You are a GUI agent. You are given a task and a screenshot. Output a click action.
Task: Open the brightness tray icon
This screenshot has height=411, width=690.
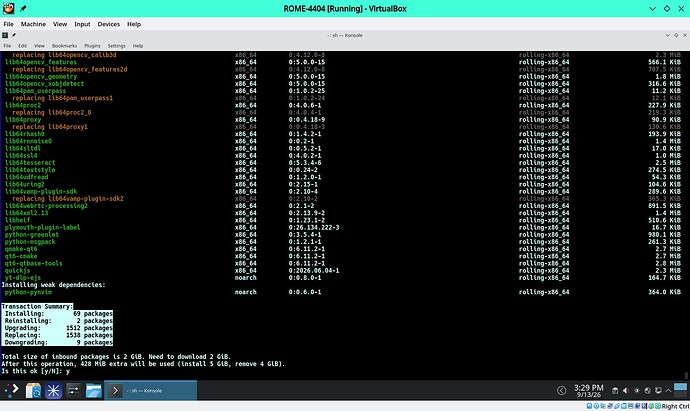click(x=636, y=390)
